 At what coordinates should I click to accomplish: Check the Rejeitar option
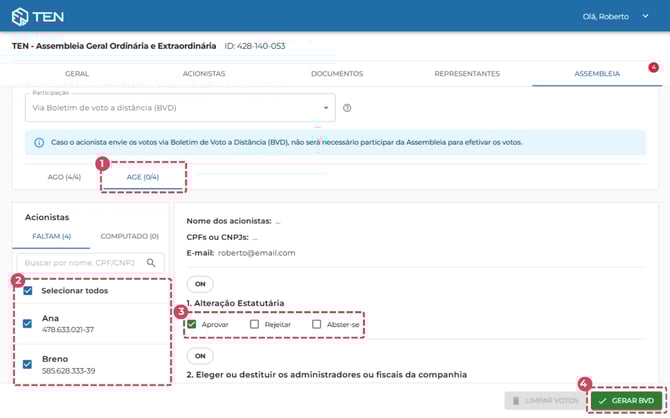(254, 324)
